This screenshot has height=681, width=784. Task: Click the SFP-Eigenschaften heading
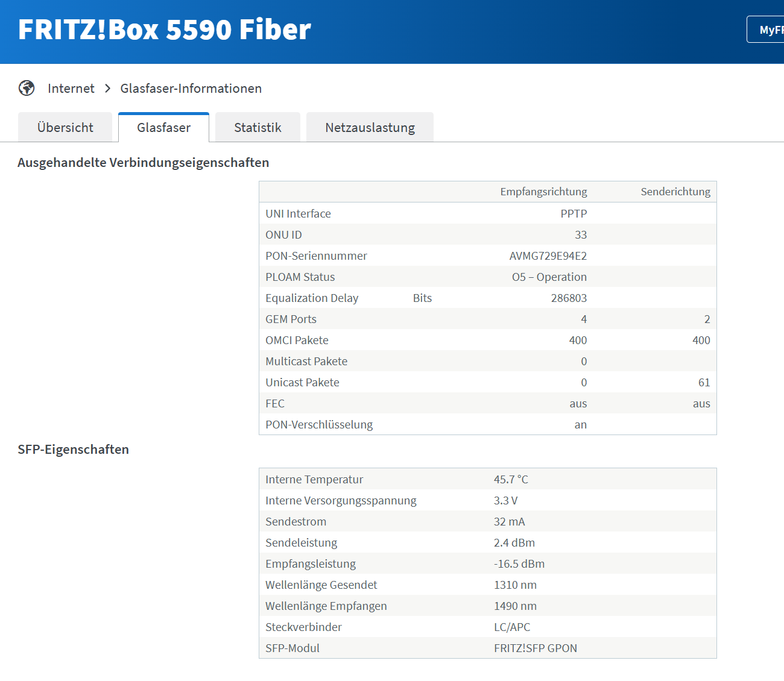point(74,450)
